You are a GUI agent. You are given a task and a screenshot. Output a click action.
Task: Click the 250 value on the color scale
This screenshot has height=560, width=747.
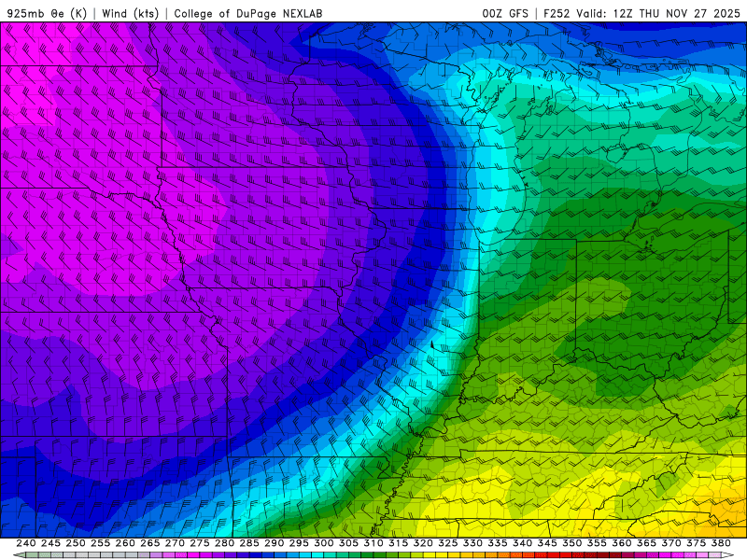tap(76, 543)
